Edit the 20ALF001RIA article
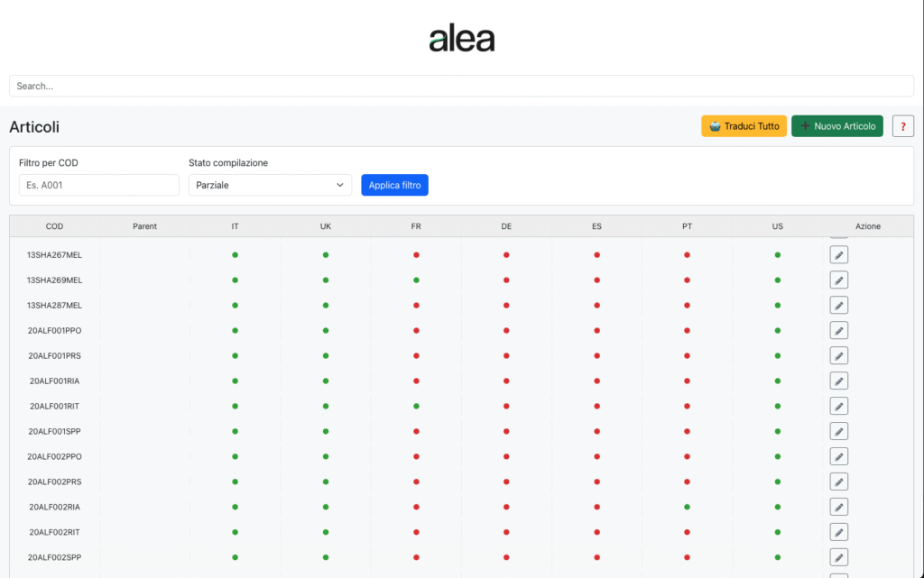Viewport: 924px width, 578px height. pyautogui.click(x=838, y=381)
